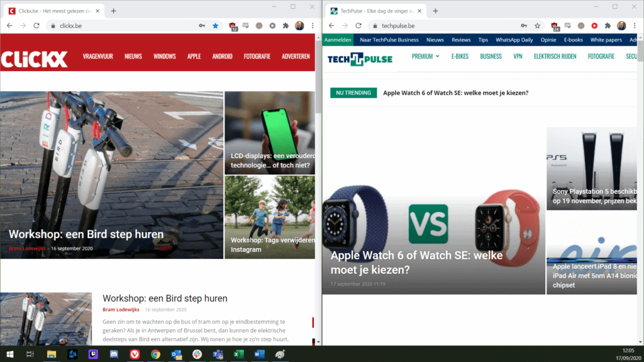This screenshot has width=644, height=362.
Task: Open Apple Watch 6 vs SE hero article
Action: tap(434, 211)
